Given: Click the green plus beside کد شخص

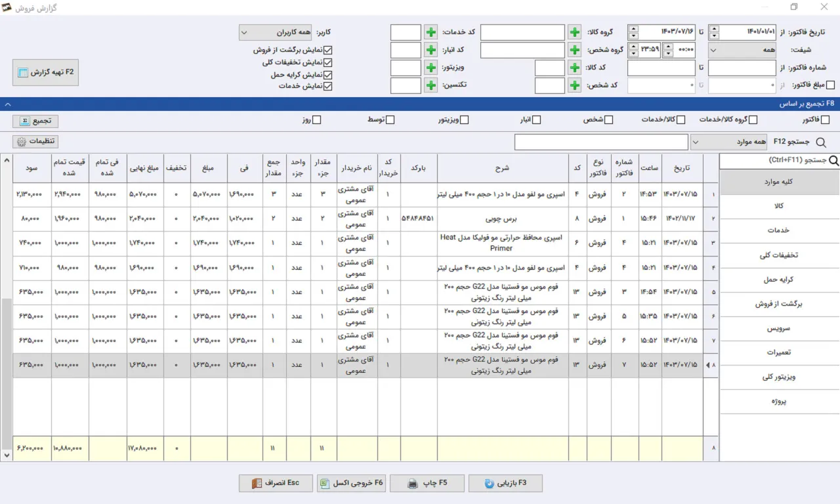Looking at the screenshot, I should click(x=574, y=85).
